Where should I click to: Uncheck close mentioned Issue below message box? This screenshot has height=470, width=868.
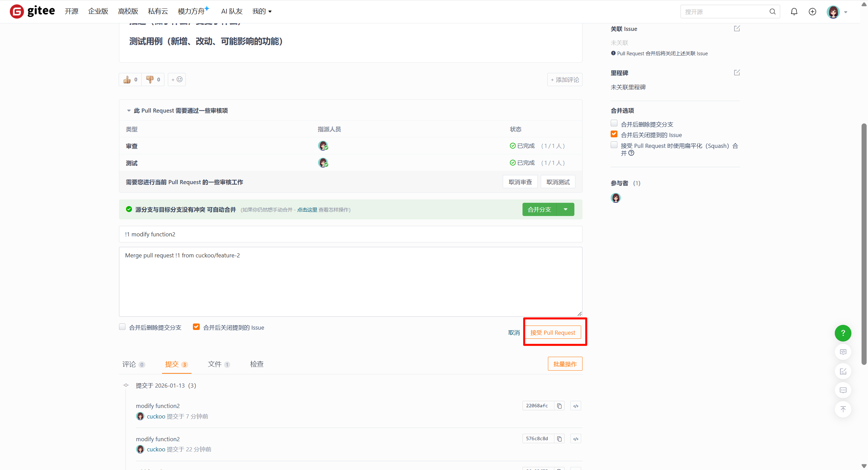(196, 327)
